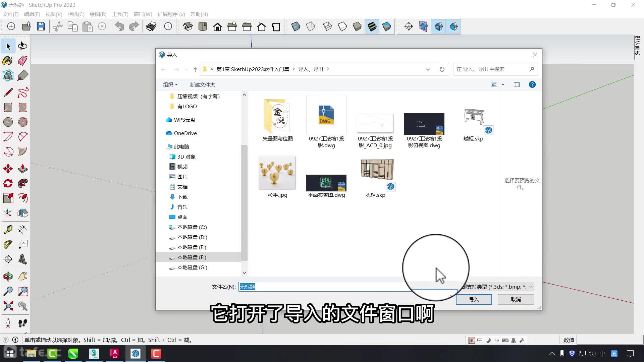Open the 扩展程序 menu
This screenshot has width=644, height=362.
pyautogui.click(x=171, y=14)
